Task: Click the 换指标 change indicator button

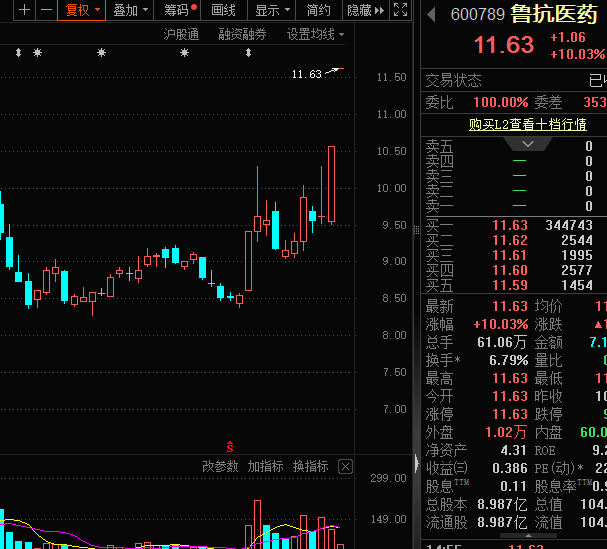Action: click(x=310, y=466)
